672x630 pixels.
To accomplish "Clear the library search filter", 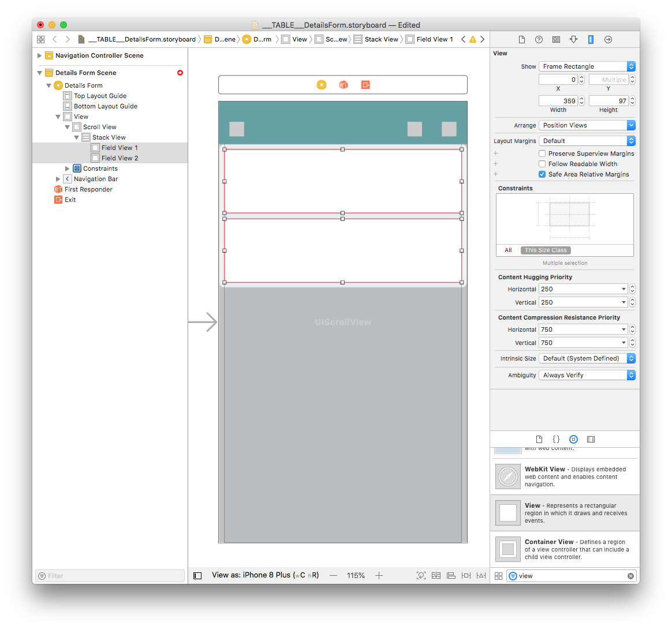I will point(630,576).
